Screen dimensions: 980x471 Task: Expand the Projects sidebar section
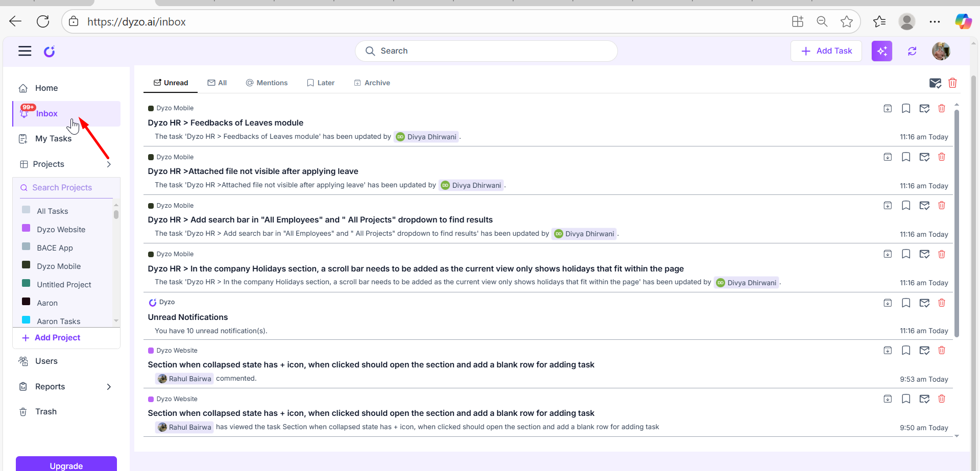coord(109,164)
